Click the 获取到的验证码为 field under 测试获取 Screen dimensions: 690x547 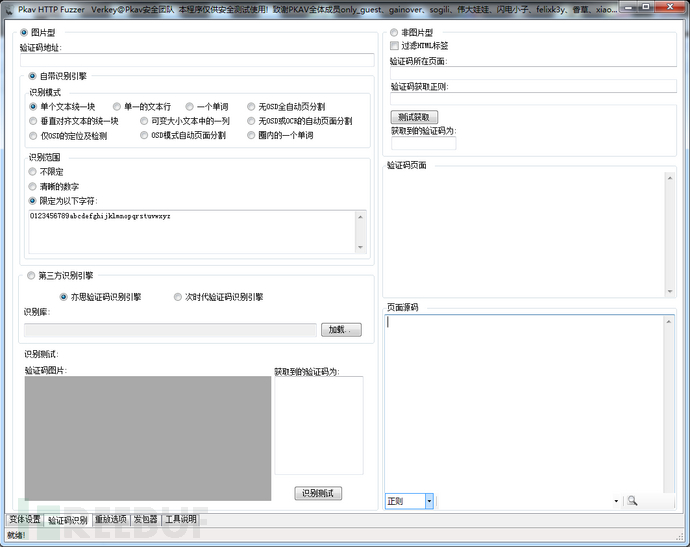coord(423,143)
